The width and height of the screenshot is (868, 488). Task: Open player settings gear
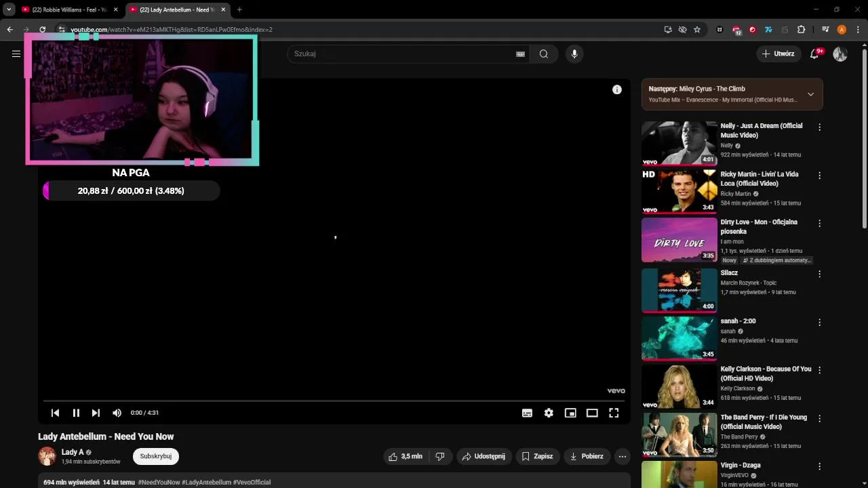point(549,413)
